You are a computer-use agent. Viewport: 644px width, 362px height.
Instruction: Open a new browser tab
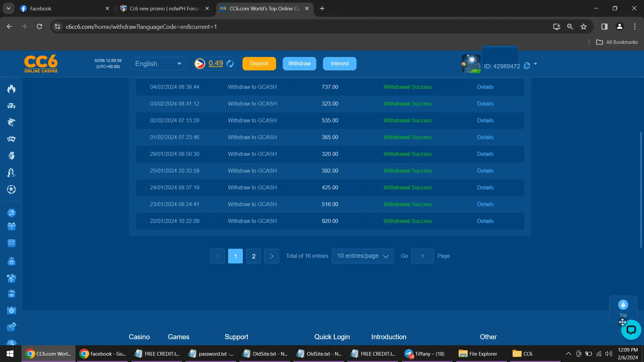[322, 8]
